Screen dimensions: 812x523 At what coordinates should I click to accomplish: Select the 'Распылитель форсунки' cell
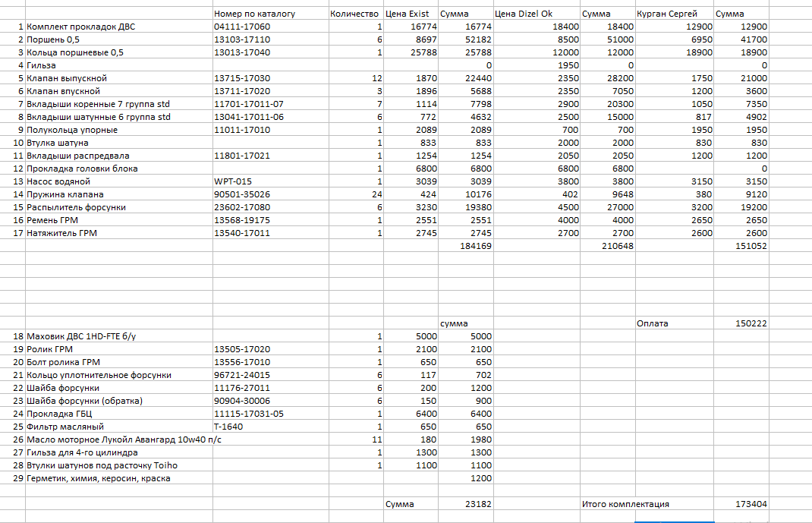pos(119,207)
